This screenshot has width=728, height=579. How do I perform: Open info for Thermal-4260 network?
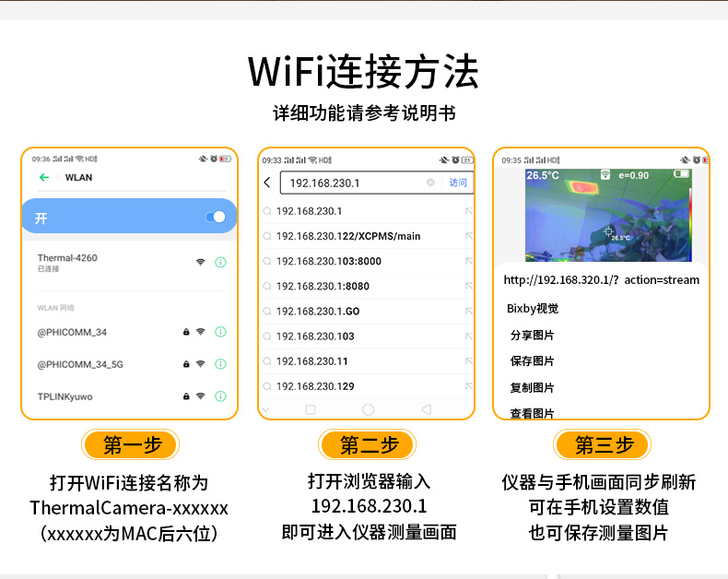[x=220, y=263]
